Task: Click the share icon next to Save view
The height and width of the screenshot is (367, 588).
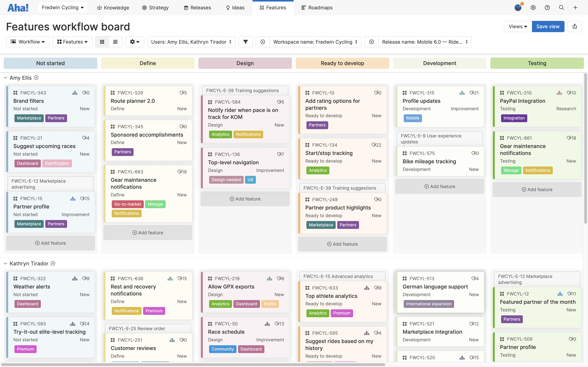Action: pos(575,27)
